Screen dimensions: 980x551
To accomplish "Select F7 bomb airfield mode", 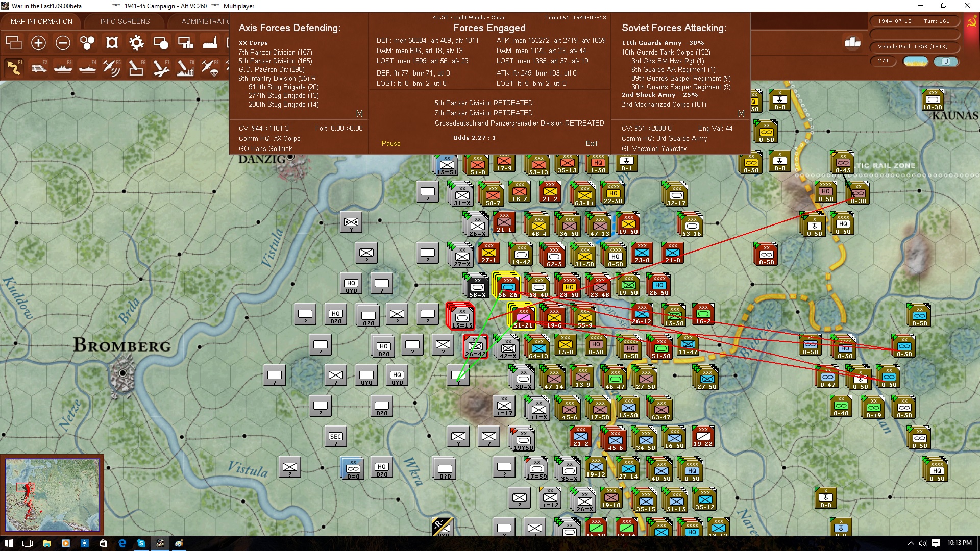I will (x=161, y=68).
